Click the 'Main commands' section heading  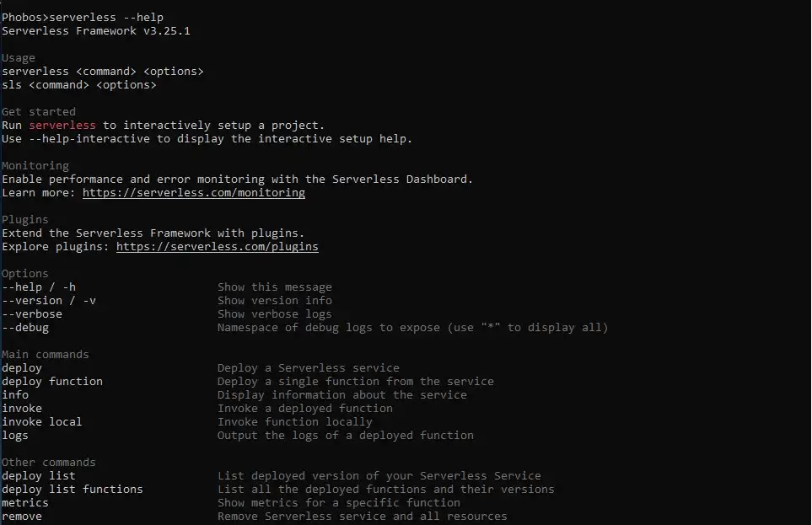pos(46,355)
